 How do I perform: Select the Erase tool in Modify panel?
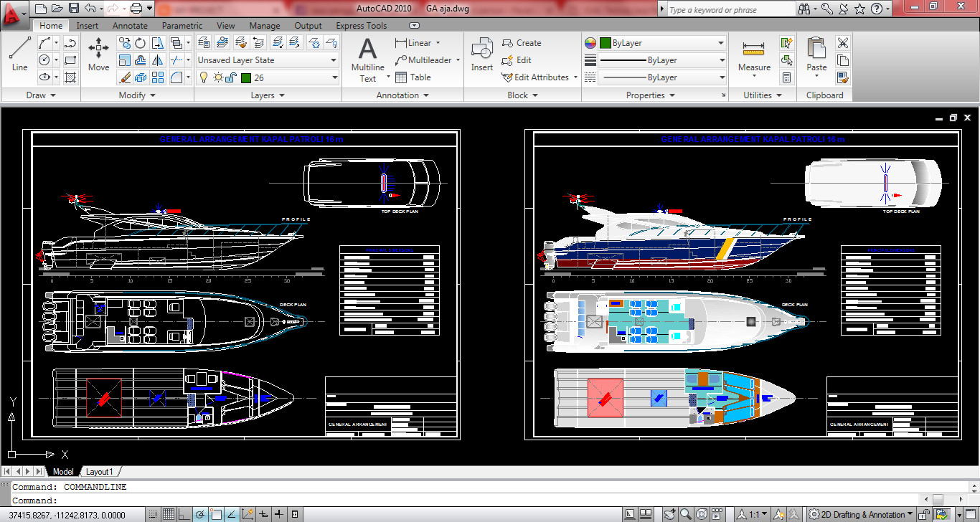point(125,77)
